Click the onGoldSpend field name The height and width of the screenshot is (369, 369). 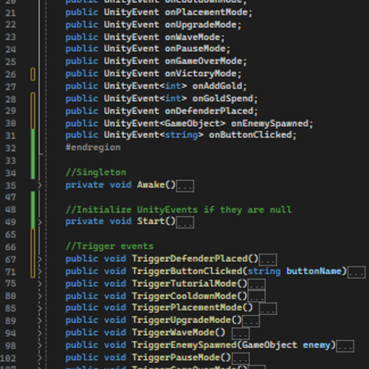[x=223, y=98]
